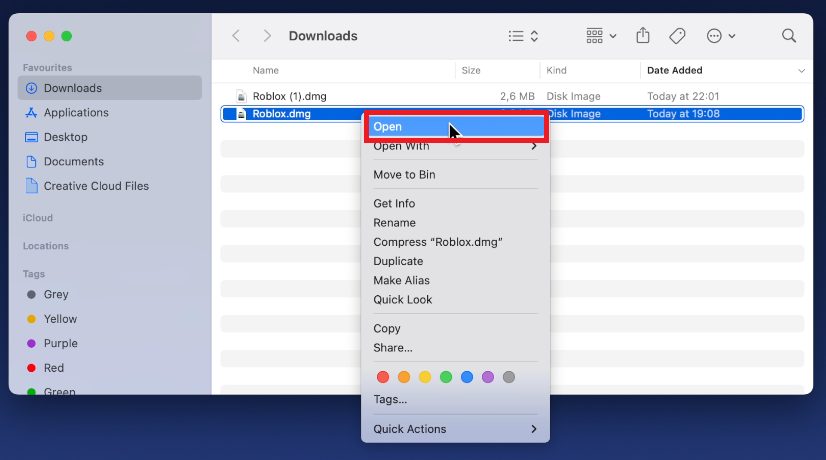The image size is (826, 460).
Task: Apply the yellow tag color dot
Action: tap(425, 377)
